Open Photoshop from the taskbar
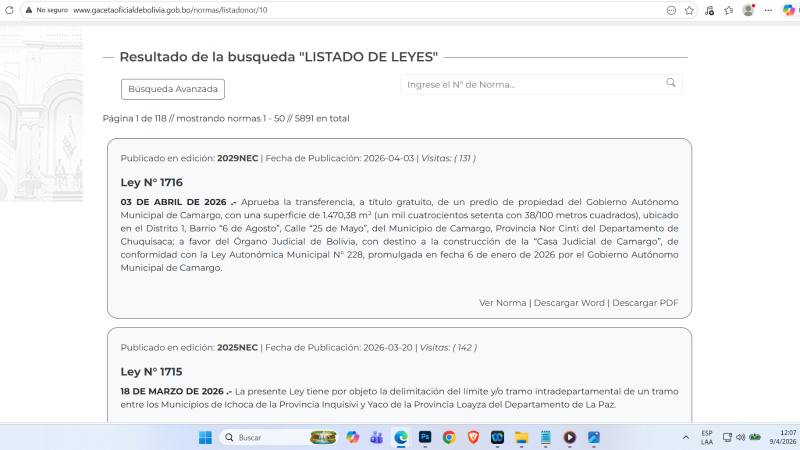Image resolution: width=800 pixels, height=450 pixels. tap(425, 438)
